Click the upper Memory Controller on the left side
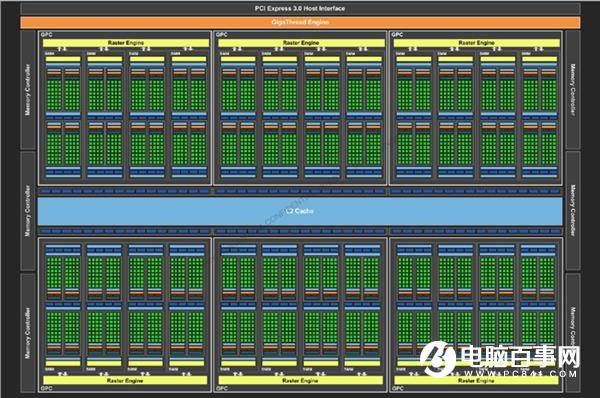The height and width of the screenshot is (398, 600). point(28,90)
